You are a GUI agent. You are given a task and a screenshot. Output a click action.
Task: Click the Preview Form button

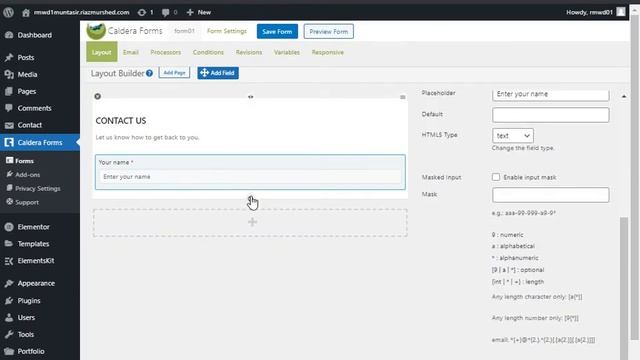(329, 31)
